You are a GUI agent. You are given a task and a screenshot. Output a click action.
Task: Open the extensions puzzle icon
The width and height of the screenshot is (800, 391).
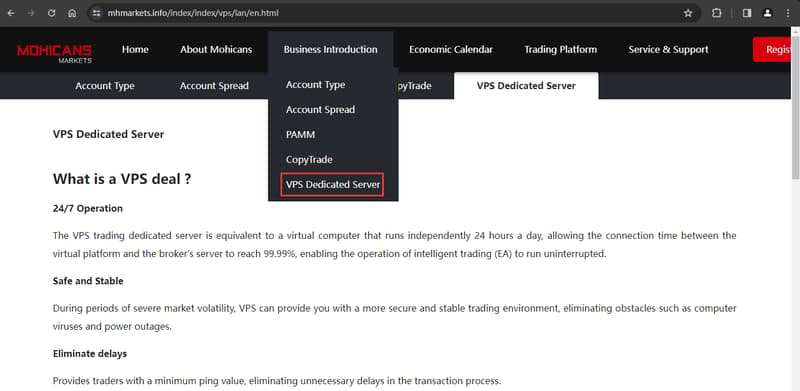pos(716,13)
